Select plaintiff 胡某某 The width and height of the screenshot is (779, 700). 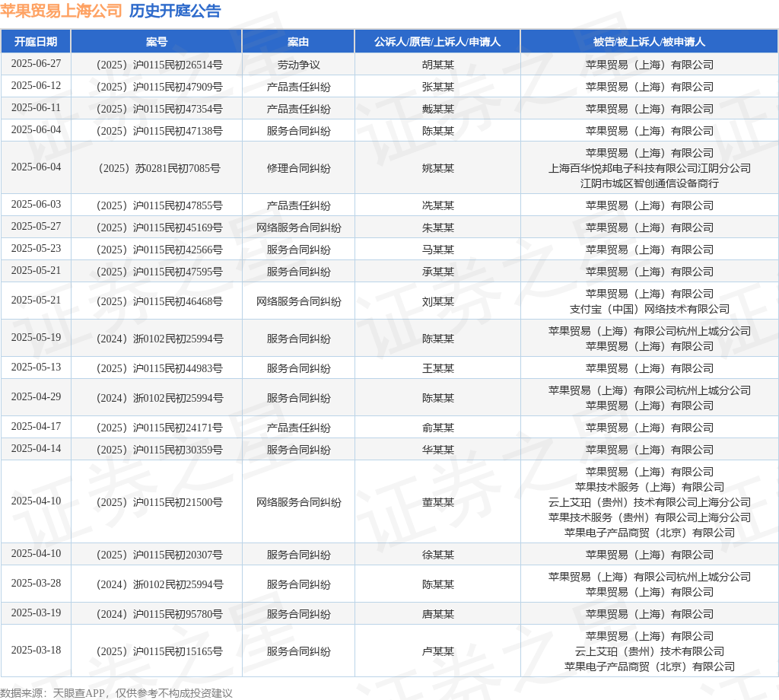[x=437, y=65]
